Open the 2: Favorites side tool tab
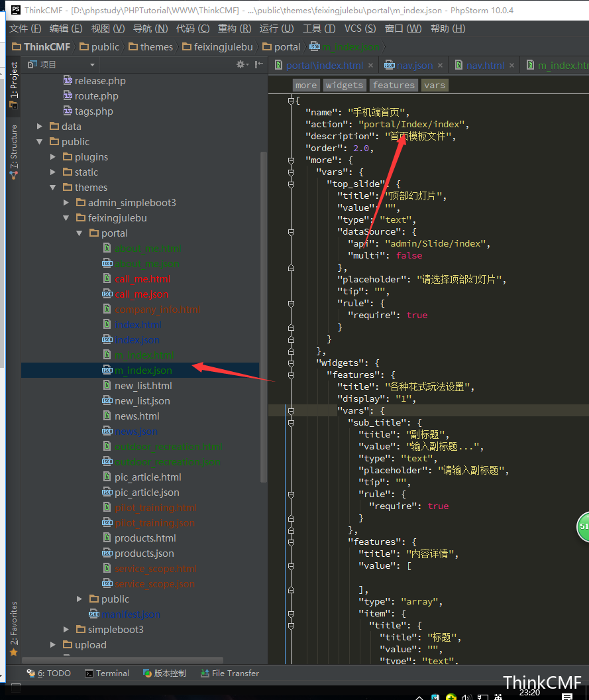589x700 pixels. [14, 628]
